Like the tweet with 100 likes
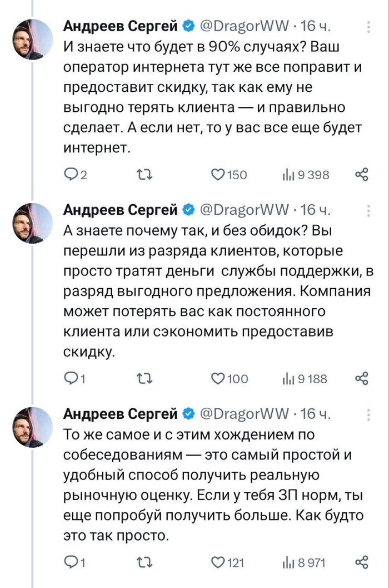Viewport: 389px width, 588px height. 218,379
